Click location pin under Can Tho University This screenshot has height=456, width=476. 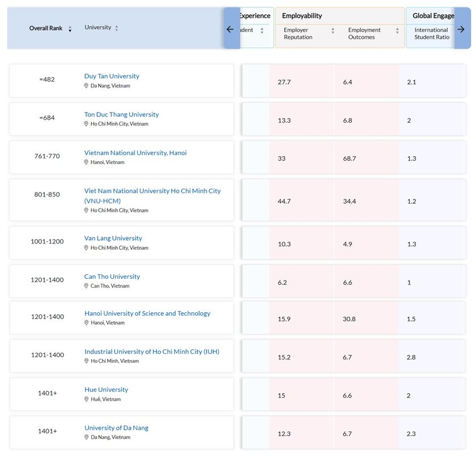pyautogui.click(x=86, y=286)
